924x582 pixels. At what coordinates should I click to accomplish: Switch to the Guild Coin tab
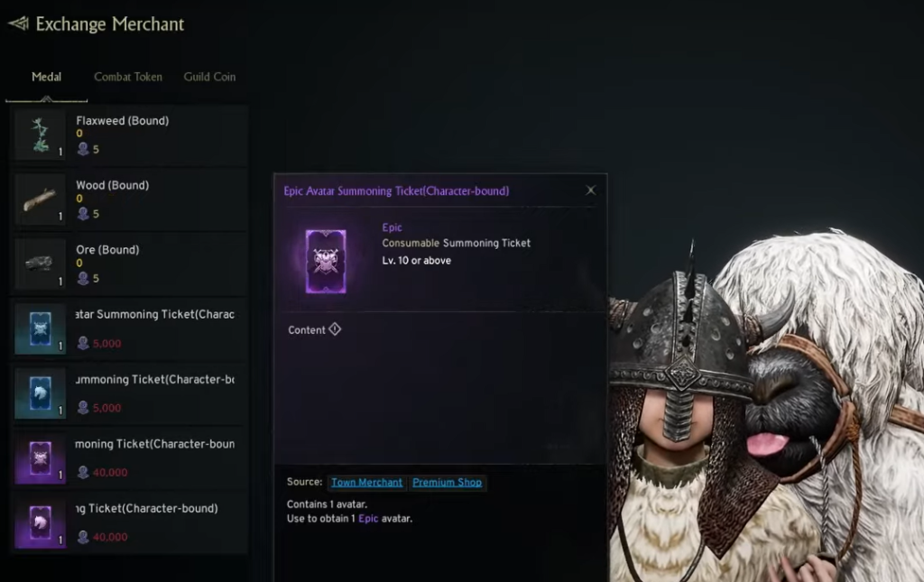(209, 77)
